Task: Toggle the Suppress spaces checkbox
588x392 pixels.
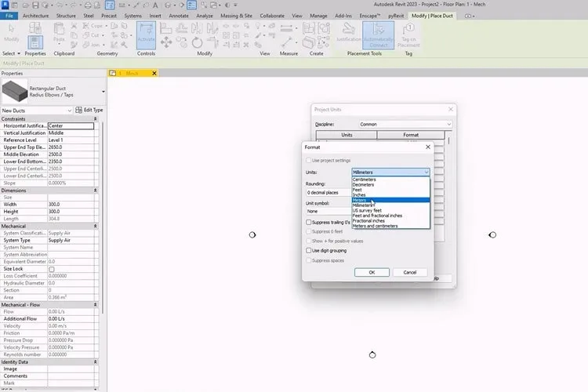Action: [x=309, y=260]
